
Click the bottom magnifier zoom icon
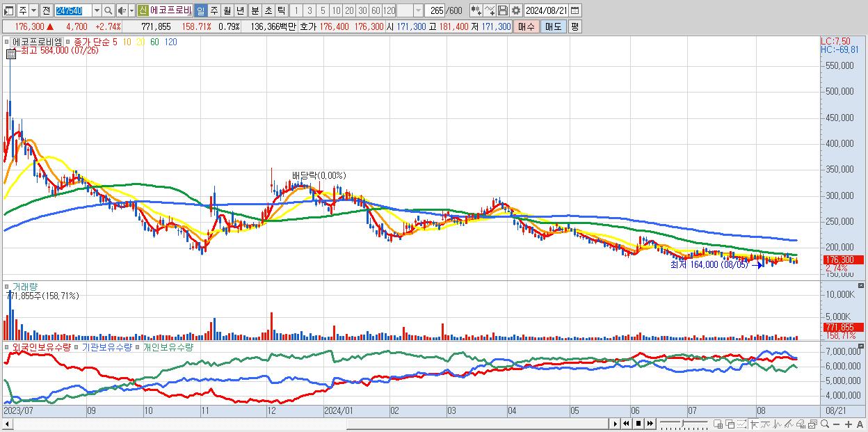[x=825, y=424]
